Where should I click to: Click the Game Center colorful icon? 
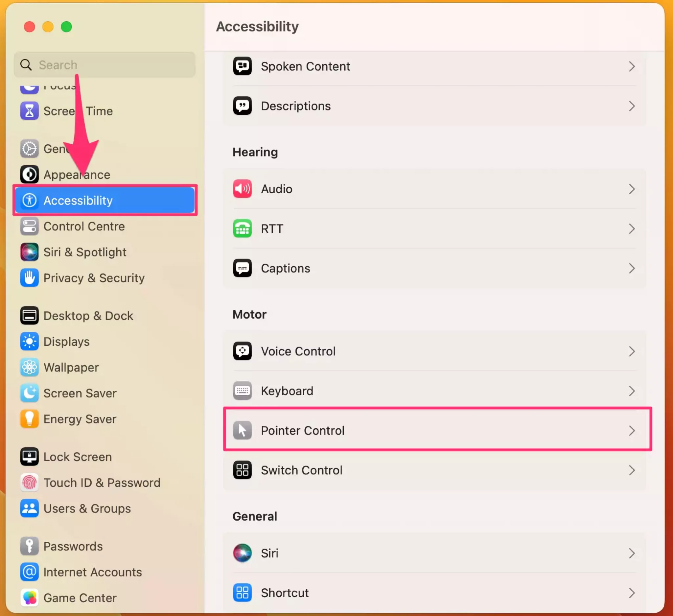29,598
